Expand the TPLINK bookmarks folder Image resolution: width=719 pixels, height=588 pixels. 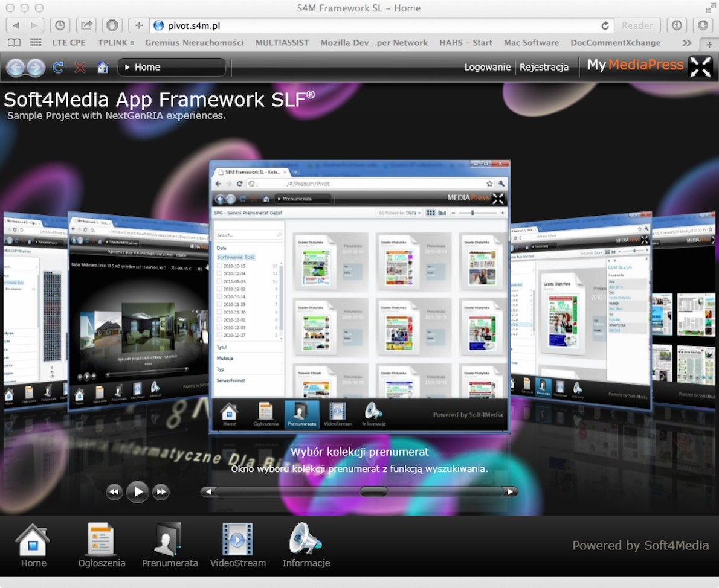(x=116, y=43)
